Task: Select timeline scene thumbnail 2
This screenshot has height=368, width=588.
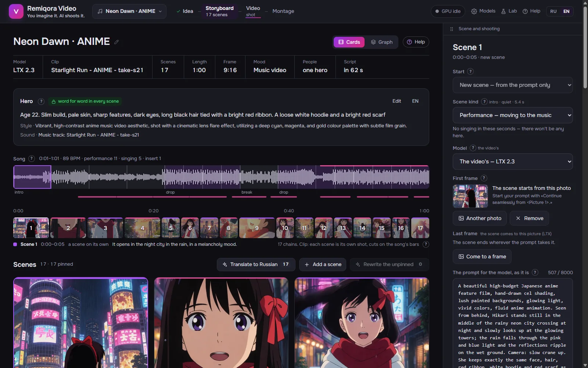Action: pos(68,228)
